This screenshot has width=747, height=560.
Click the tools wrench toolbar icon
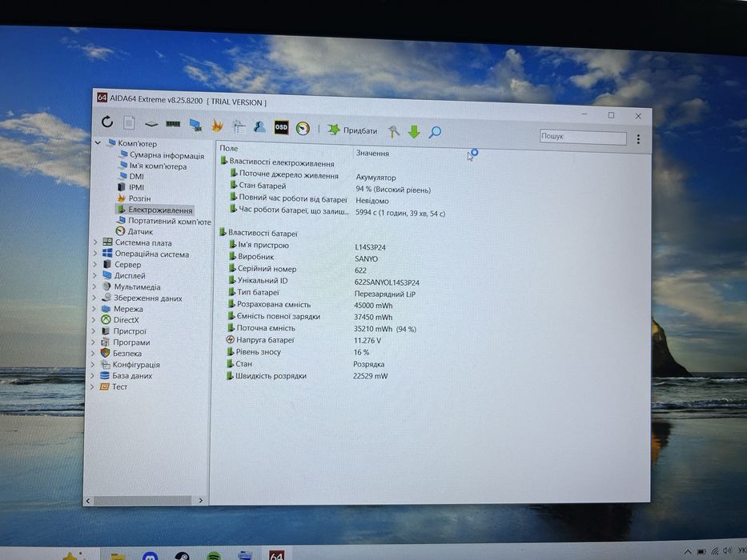tap(393, 131)
